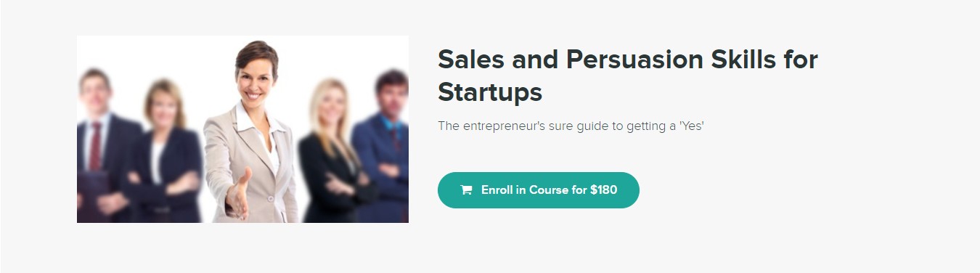The width and height of the screenshot is (980, 273).
Task: Click the shopping cart icon in Enroll button
Action: (466, 190)
